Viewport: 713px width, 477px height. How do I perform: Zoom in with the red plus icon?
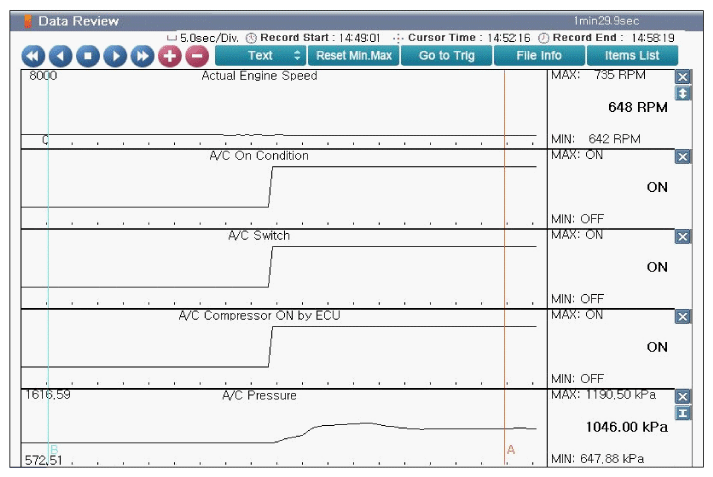pyautogui.click(x=170, y=56)
